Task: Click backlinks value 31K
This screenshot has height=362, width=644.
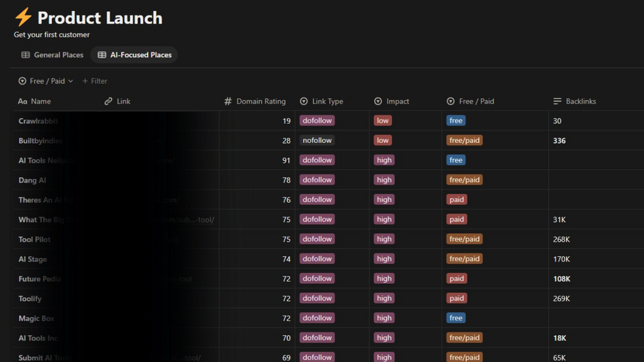Action: point(559,220)
